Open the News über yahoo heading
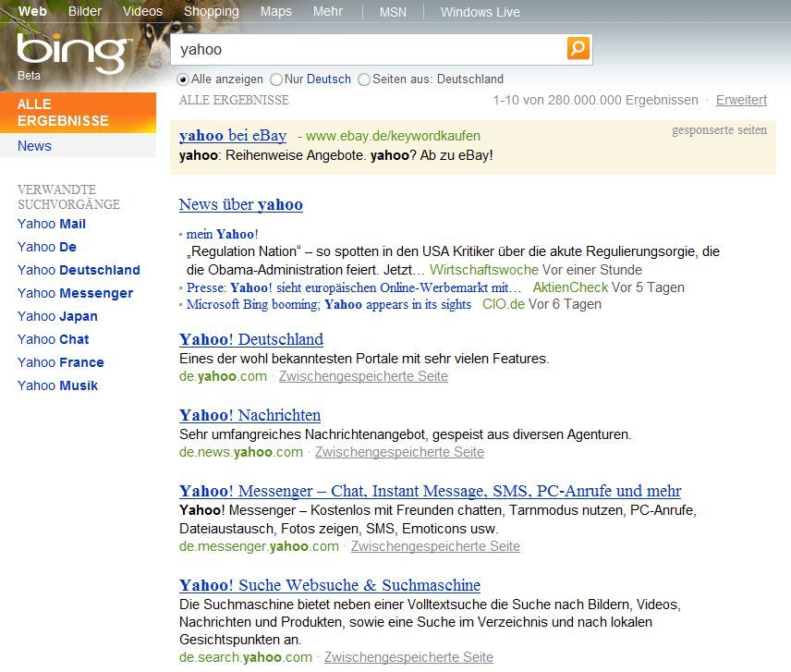The image size is (791, 672). [240, 204]
